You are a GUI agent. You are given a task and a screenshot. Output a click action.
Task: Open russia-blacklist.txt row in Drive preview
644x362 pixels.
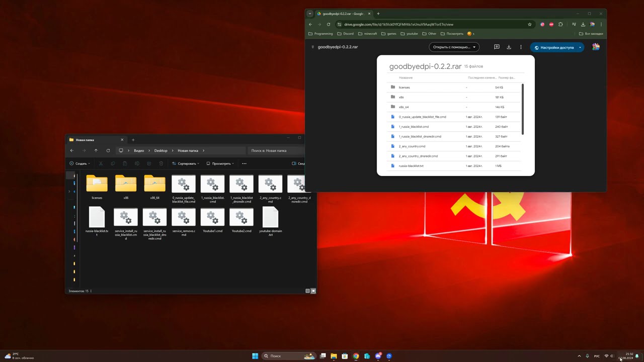[x=455, y=166]
